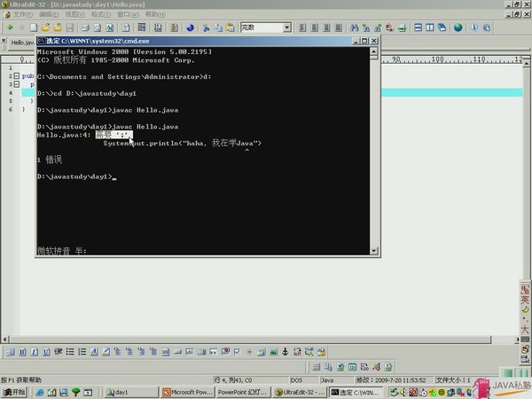Click the Paste clipboard toolbar icon

tap(231, 27)
